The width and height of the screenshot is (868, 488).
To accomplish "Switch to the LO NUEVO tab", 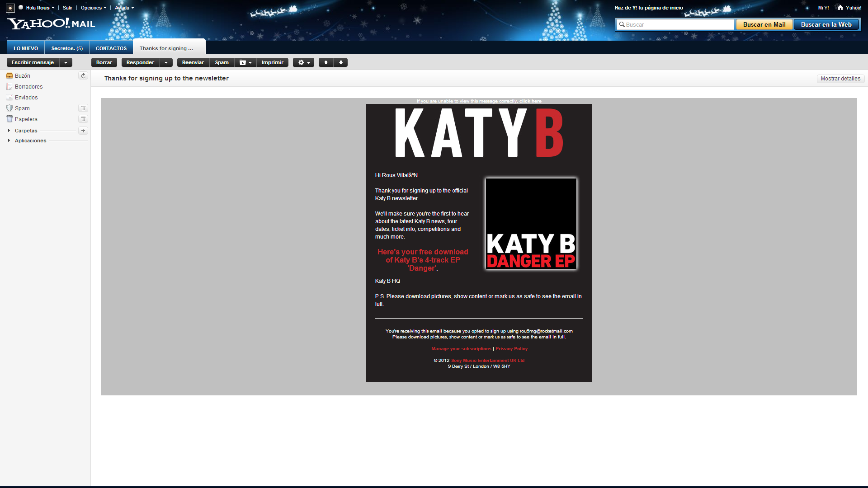I will tap(26, 48).
